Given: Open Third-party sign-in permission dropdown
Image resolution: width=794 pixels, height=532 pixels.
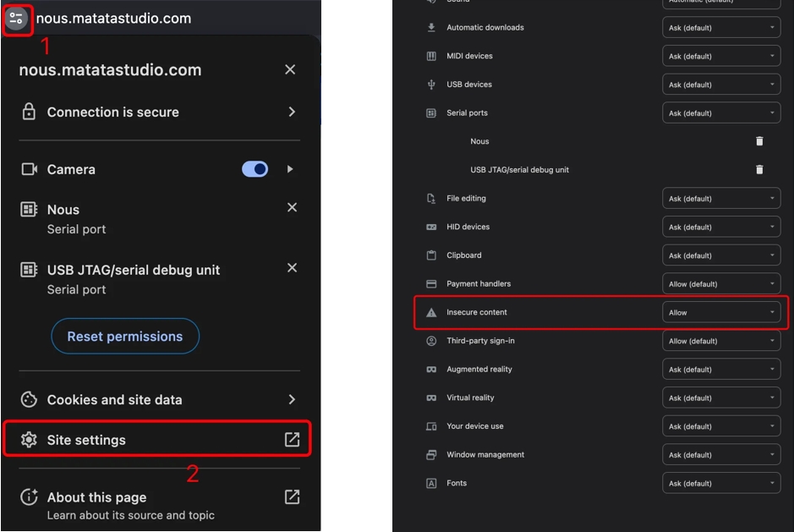Looking at the screenshot, I should coord(721,341).
